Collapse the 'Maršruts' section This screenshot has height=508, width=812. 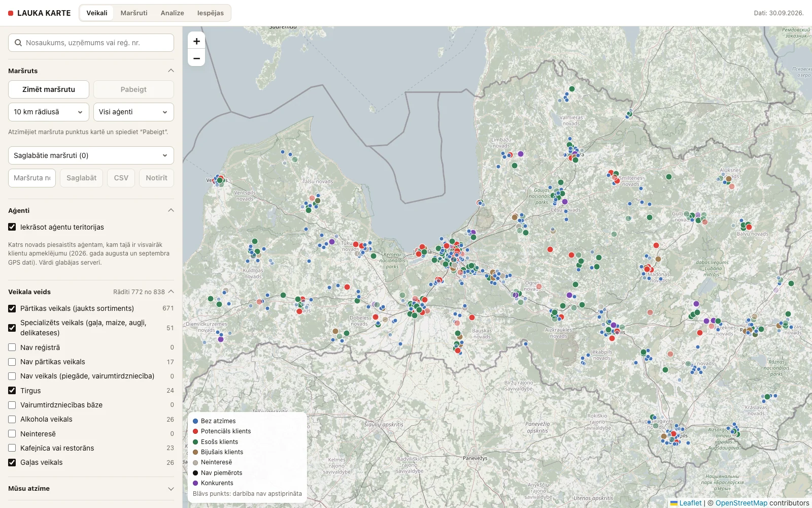[171, 71]
